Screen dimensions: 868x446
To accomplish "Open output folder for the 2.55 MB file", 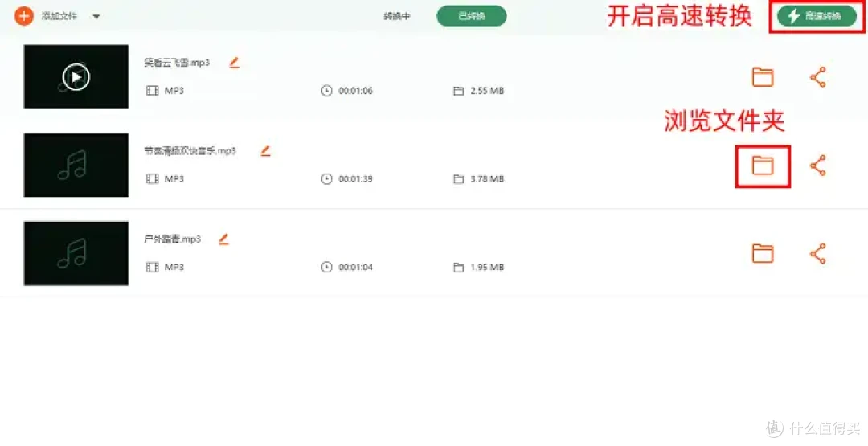I will click(x=762, y=77).
